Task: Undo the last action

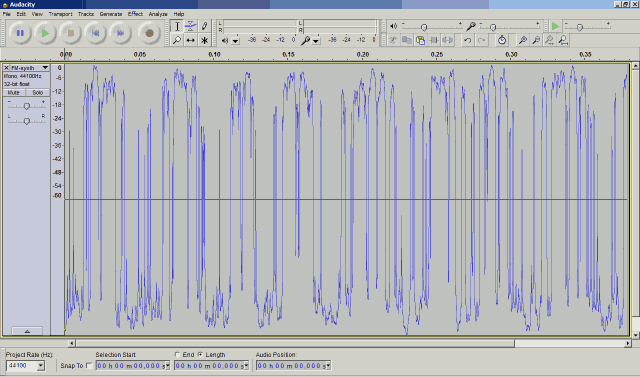Action: pos(467,40)
